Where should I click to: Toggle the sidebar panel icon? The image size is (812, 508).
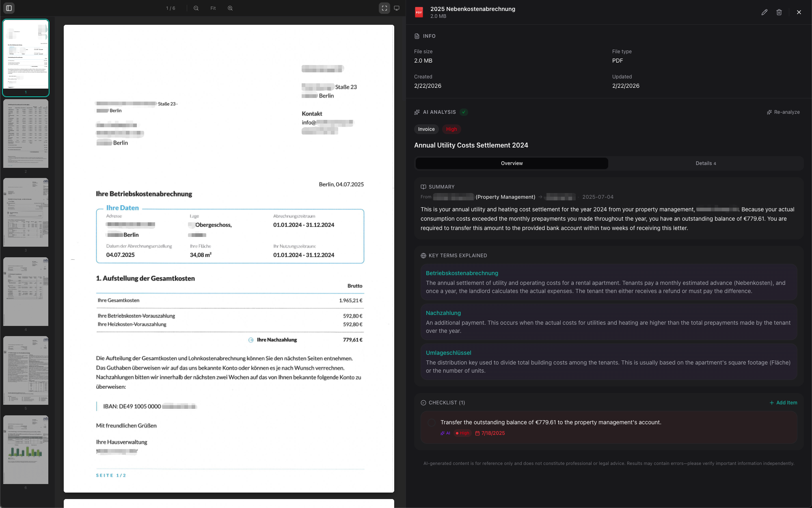click(9, 8)
